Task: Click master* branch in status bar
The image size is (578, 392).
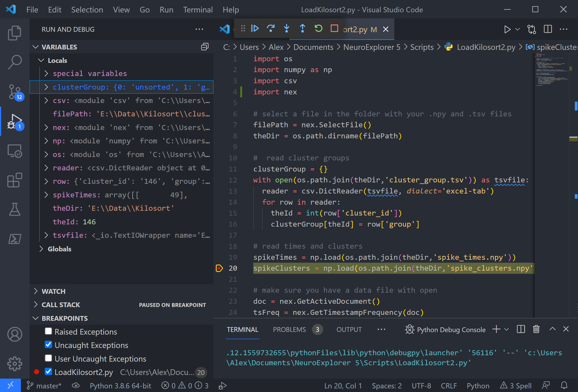Action: point(44,386)
